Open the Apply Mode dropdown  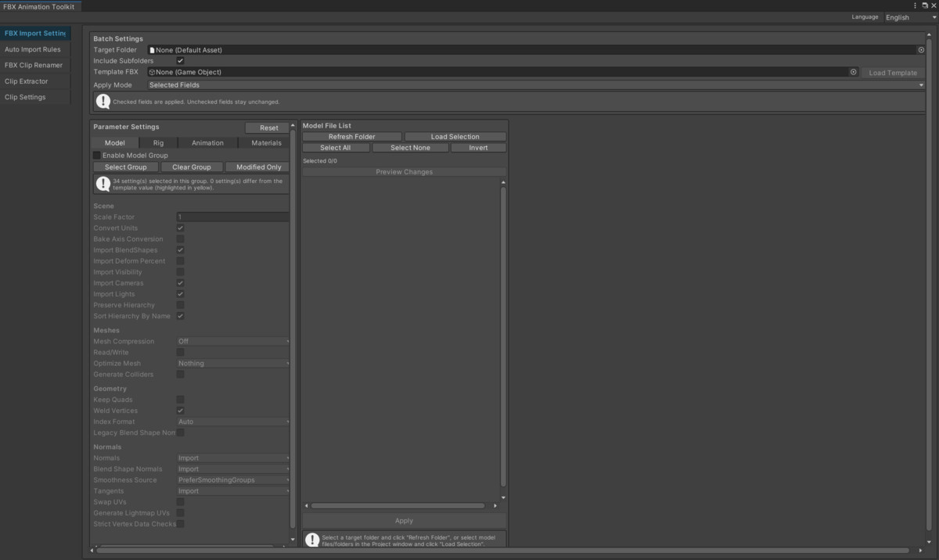tap(536, 84)
